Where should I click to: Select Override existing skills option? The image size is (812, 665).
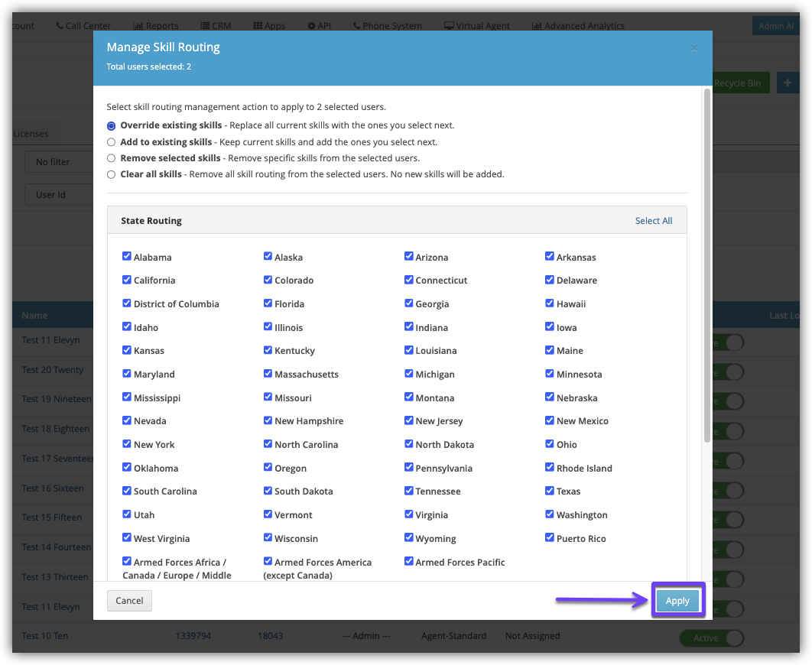[x=111, y=126]
